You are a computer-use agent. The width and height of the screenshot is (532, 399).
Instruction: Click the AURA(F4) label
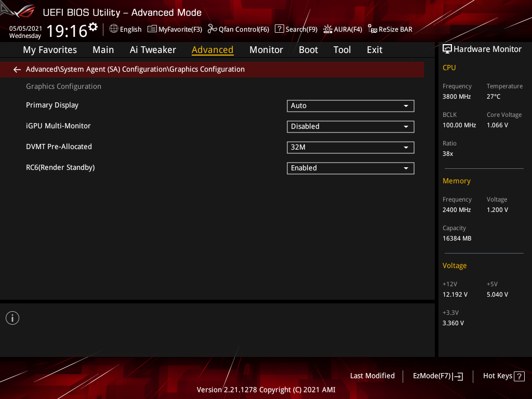348,30
